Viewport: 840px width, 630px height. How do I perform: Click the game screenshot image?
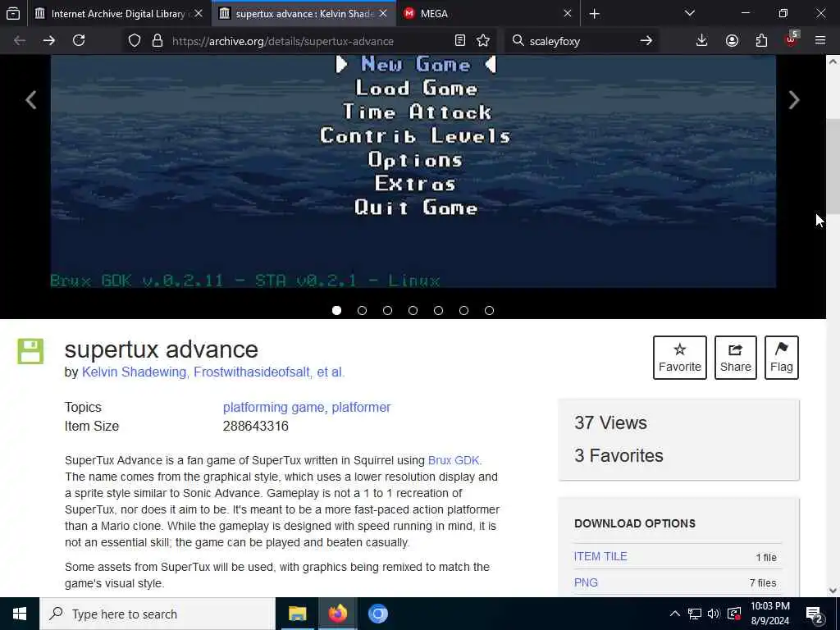click(x=413, y=171)
